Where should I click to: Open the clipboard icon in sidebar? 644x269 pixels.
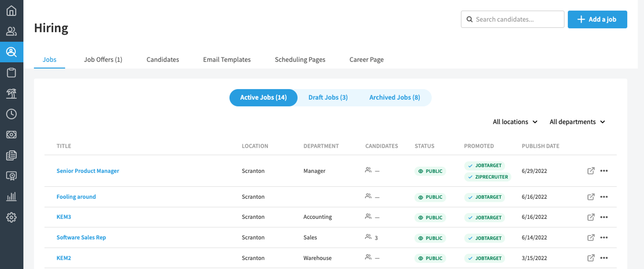(x=12, y=73)
